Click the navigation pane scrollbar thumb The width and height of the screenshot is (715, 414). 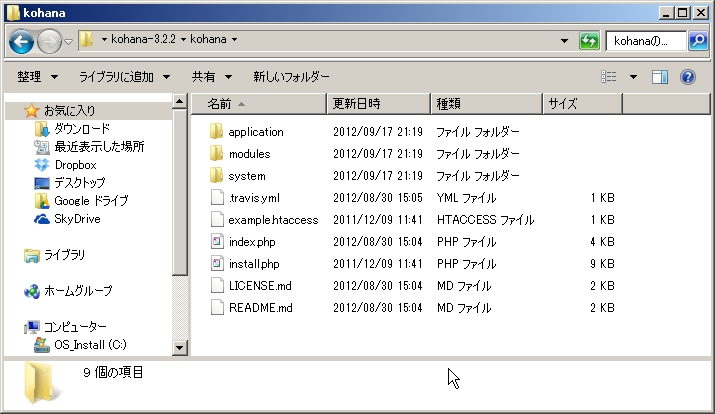(x=179, y=192)
